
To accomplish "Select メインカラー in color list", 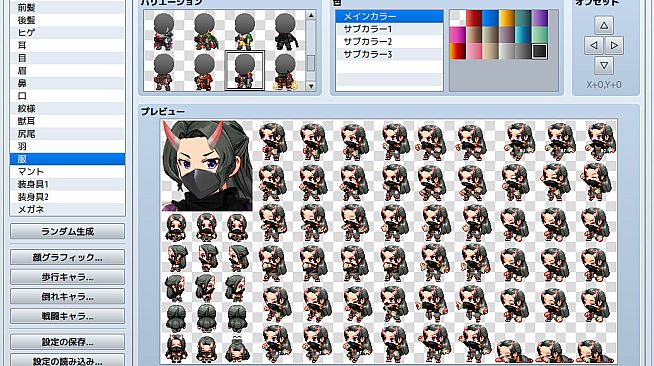I will point(389,17).
